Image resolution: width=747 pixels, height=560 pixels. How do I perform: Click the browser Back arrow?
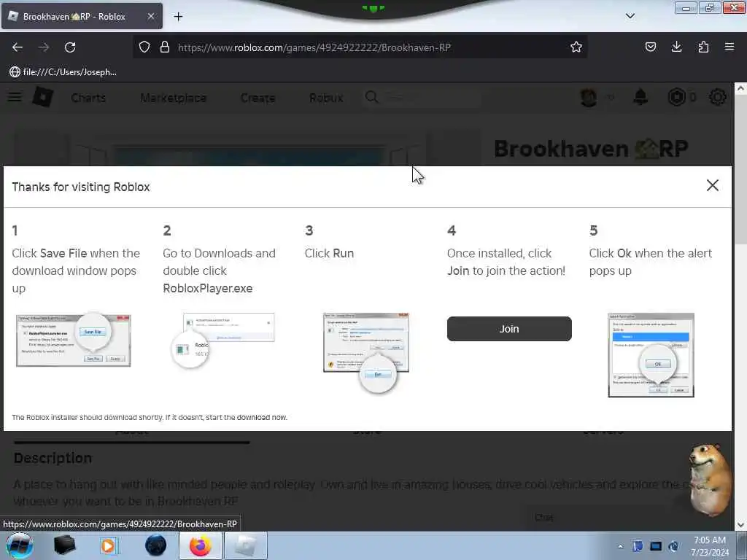18,47
